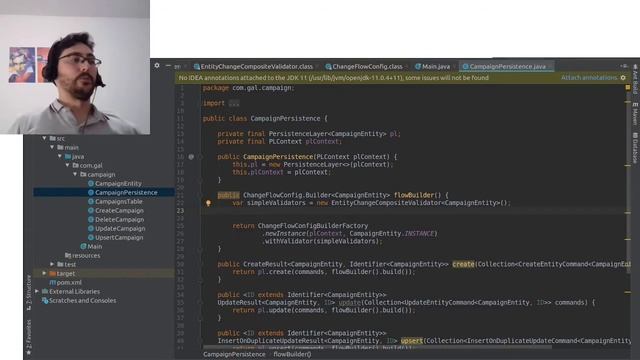
Task: Click highlighted 'upsert' method name
Action: click(x=411, y=340)
